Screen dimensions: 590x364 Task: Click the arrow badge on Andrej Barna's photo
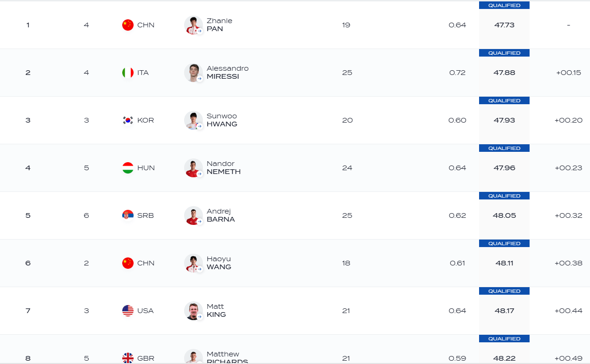[200, 222]
